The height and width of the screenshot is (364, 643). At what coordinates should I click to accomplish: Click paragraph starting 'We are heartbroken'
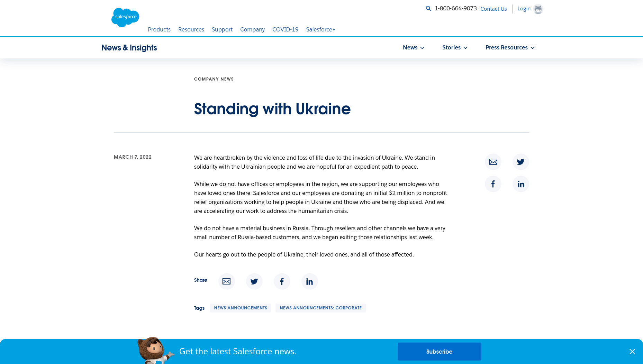point(315,162)
